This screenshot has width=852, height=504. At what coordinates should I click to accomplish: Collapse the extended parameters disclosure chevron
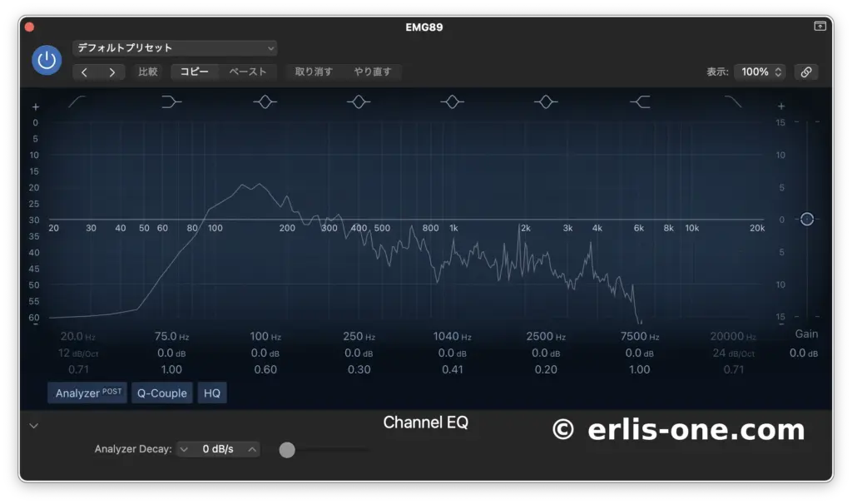[x=33, y=425]
